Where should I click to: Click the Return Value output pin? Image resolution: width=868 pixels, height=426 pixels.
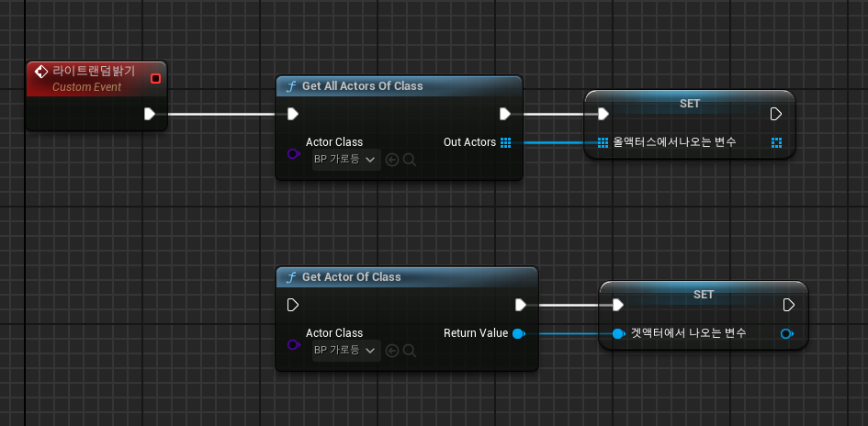pos(519,333)
